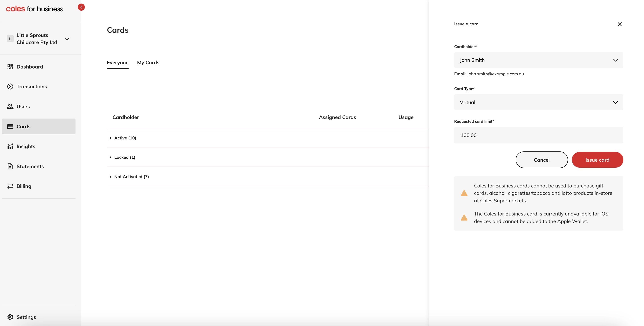Click the Statements document icon

pos(10,166)
